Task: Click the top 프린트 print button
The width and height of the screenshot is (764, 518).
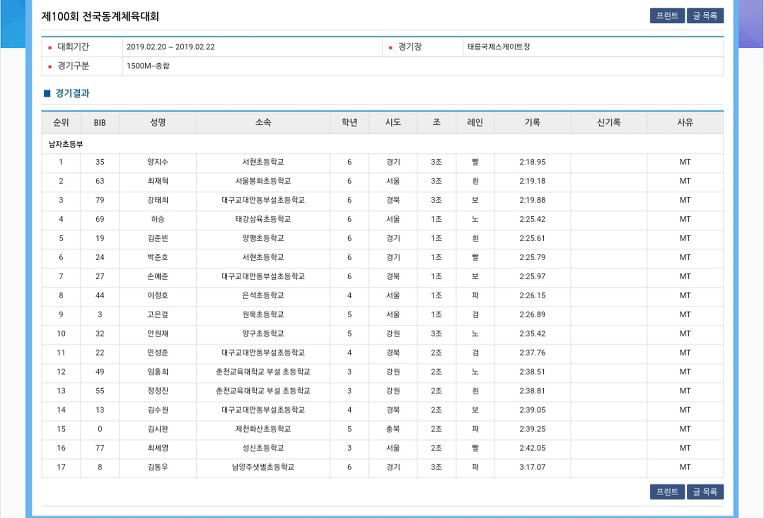Action: pos(667,16)
